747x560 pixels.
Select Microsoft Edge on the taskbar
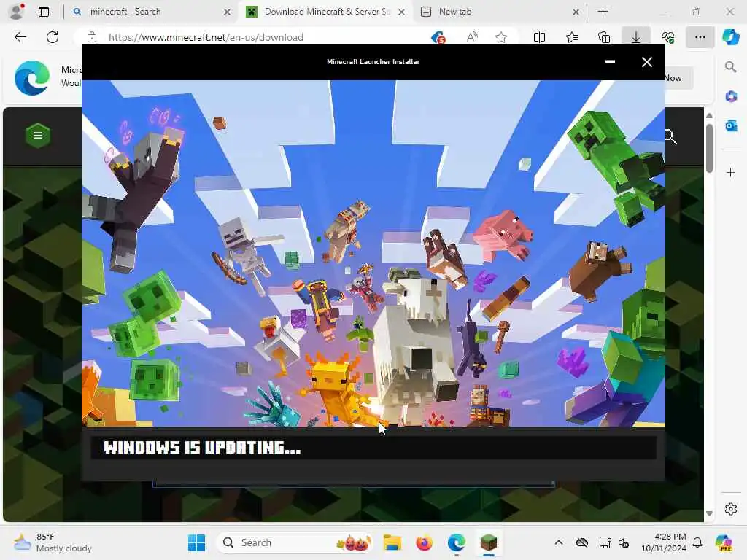(x=457, y=542)
